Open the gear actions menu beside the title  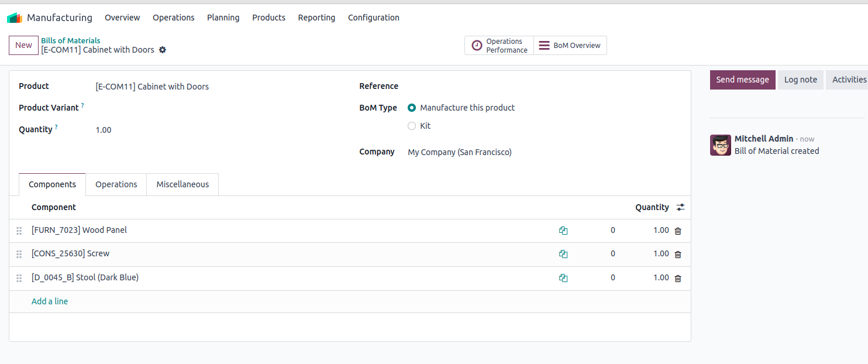pos(163,50)
